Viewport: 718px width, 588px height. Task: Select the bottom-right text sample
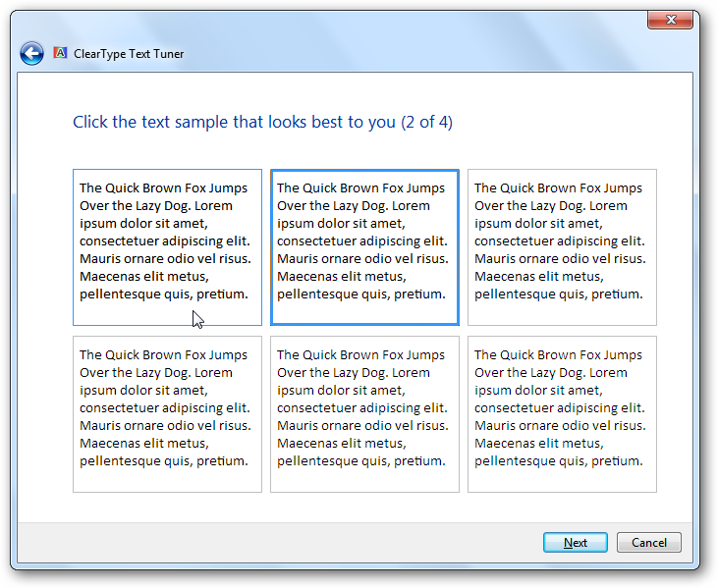click(x=562, y=414)
